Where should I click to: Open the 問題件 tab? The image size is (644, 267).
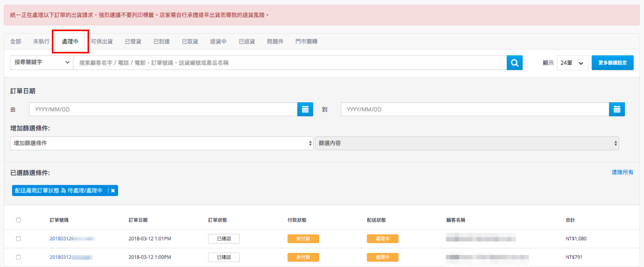tap(275, 41)
